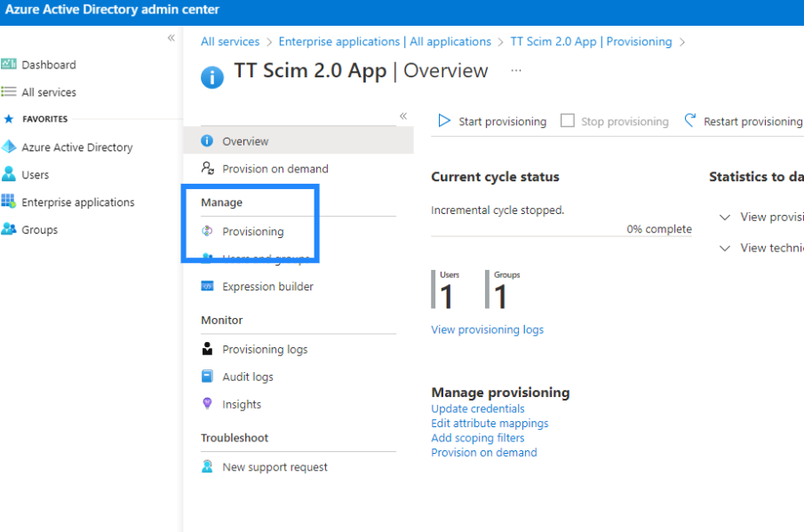Click the Manage provisioning heading
The width and height of the screenshot is (804, 532).
click(500, 393)
